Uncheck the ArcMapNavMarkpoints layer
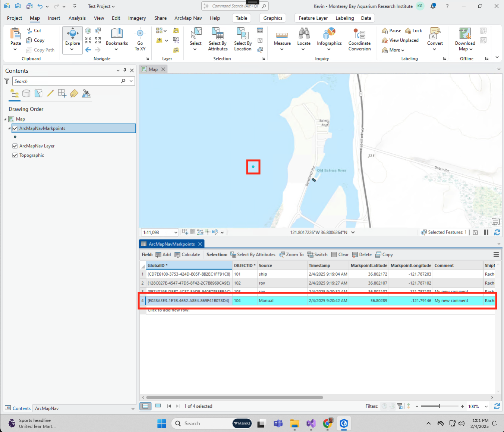Viewport: 504px width, 432px height. [15, 128]
